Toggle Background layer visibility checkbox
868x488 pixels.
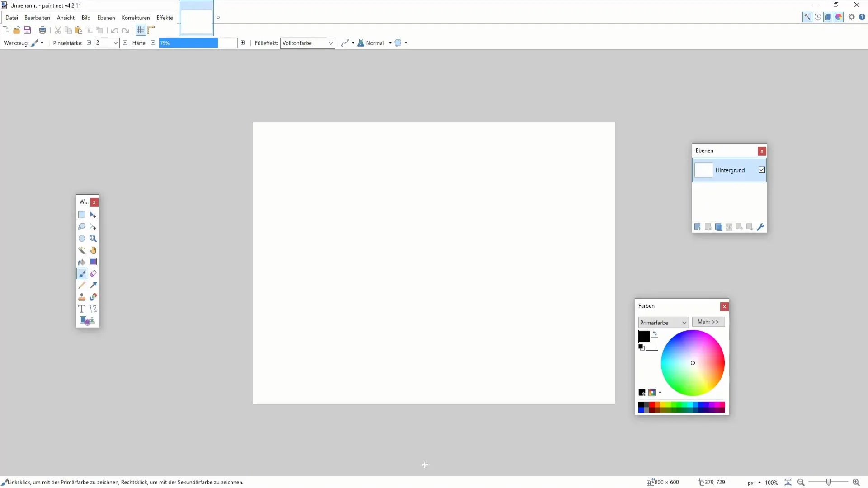[x=762, y=170]
